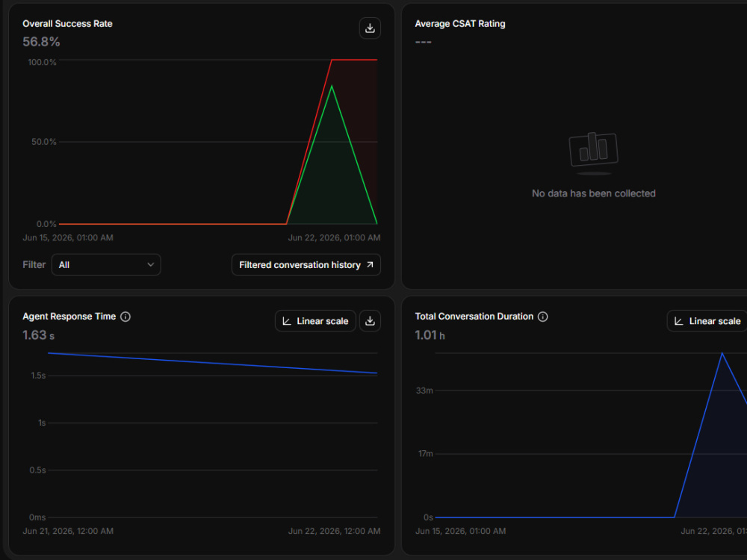Click the 56.8% success rate value

tap(41, 42)
